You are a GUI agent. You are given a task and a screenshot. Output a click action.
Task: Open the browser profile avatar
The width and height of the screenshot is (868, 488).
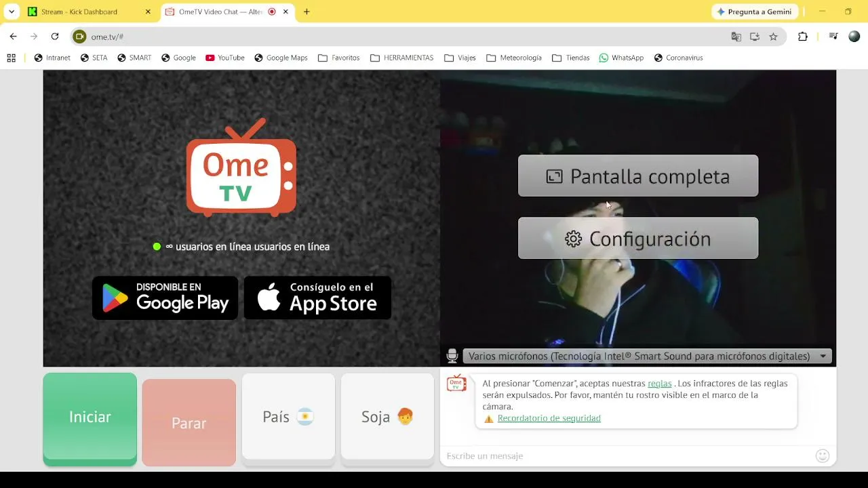tap(854, 37)
